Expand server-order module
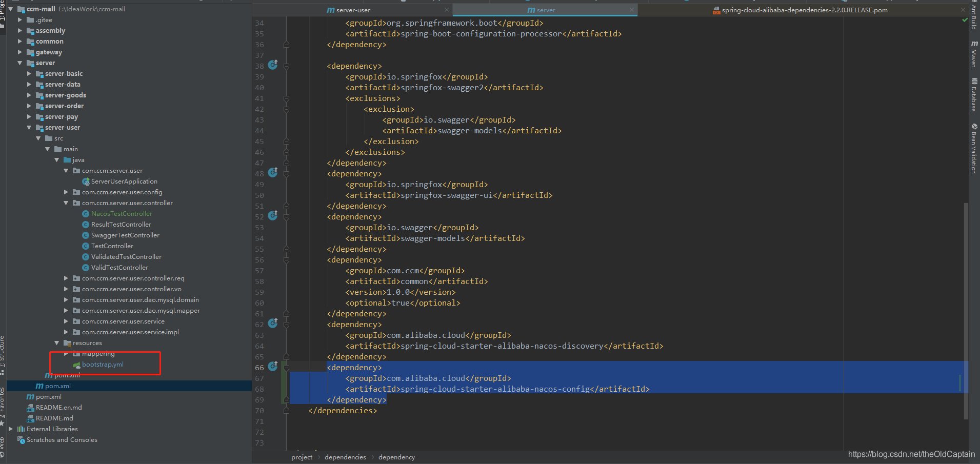This screenshot has width=980, height=464. (29, 106)
